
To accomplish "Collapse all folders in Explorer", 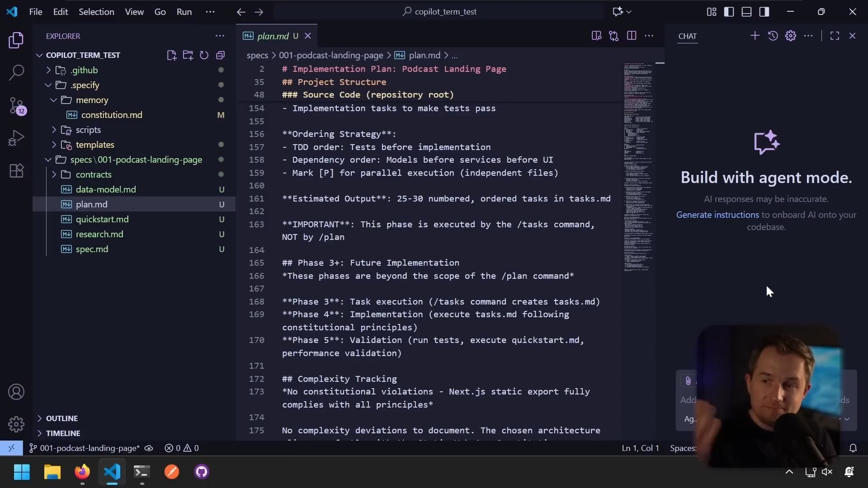I will 221,55.
